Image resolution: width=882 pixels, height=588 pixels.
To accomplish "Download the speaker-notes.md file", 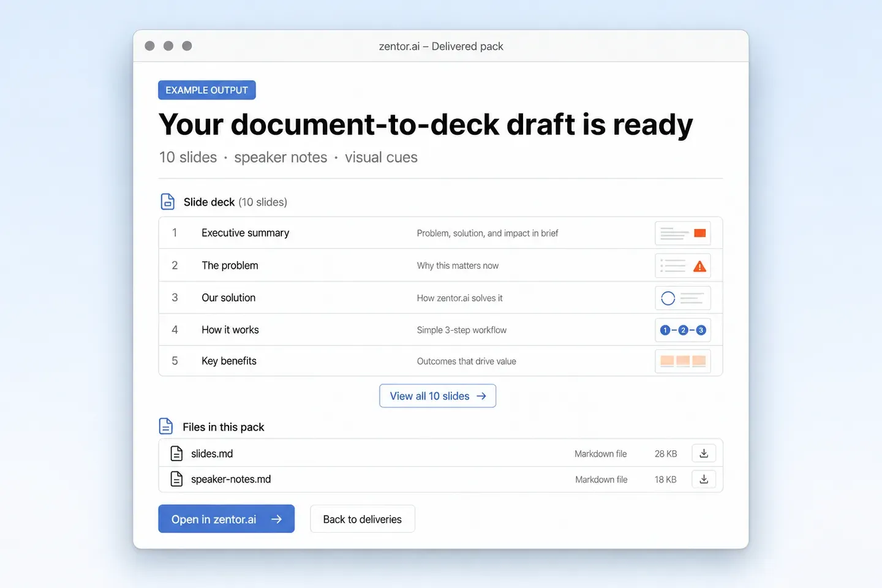I will click(x=704, y=479).
